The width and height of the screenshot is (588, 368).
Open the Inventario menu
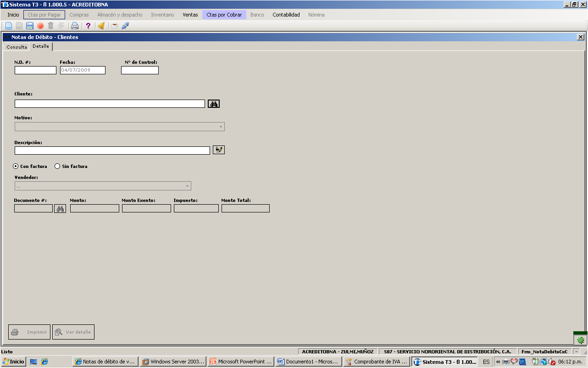point(162,15)
